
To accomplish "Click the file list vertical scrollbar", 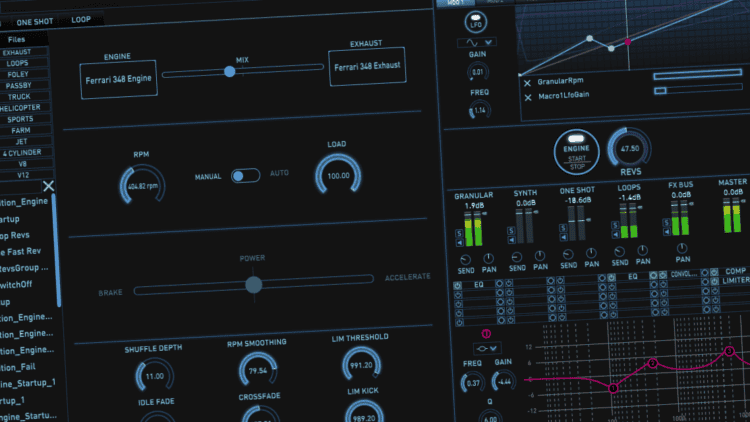I will (x=56, y=249).
